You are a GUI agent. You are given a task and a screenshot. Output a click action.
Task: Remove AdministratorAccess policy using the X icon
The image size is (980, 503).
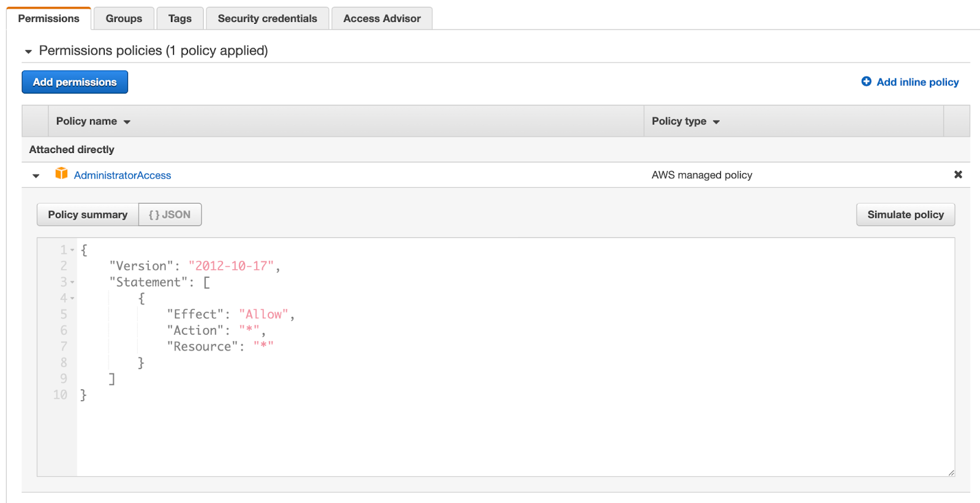958,175
